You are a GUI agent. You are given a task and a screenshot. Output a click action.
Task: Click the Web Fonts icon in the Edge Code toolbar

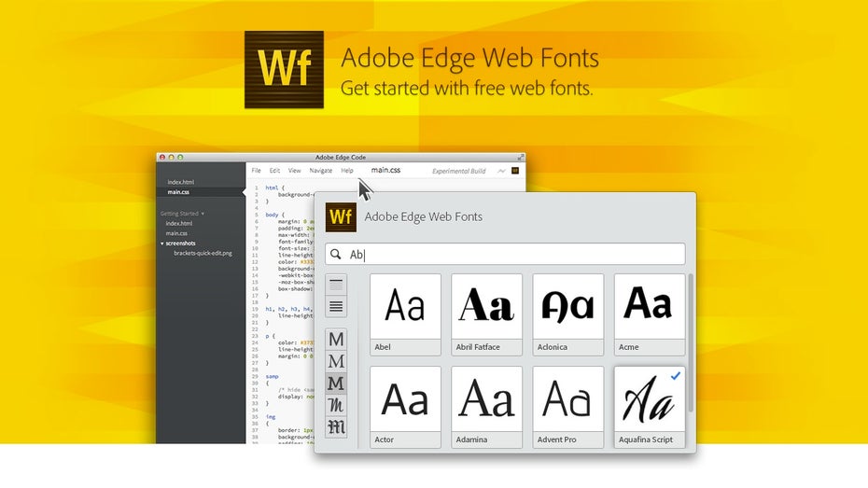coord(515,171)
